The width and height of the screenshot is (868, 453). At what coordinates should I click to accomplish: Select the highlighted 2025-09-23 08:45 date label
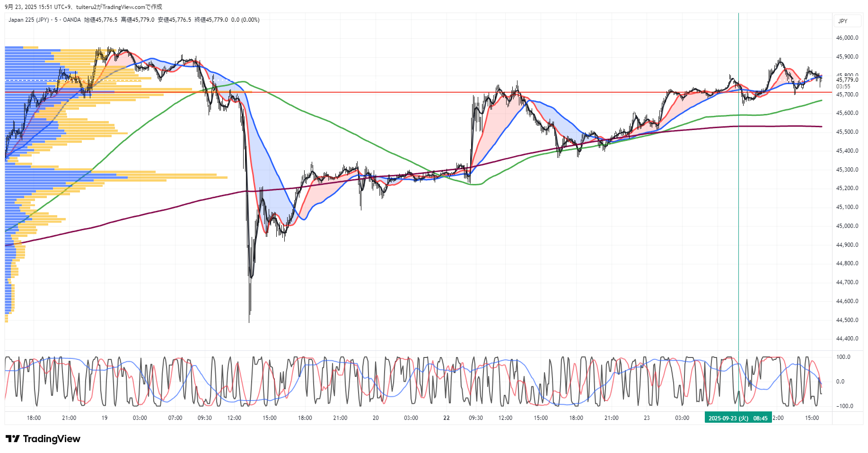(x=737, y=418)
